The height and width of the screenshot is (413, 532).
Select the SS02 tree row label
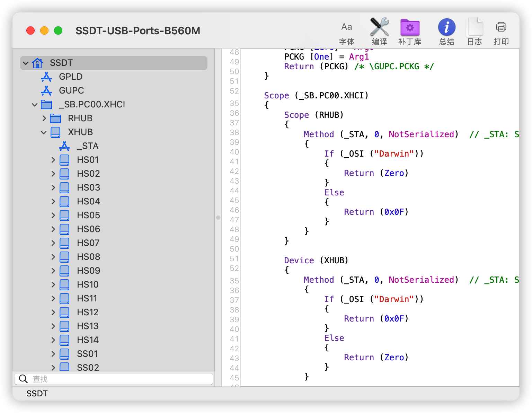tap(88, 367)
